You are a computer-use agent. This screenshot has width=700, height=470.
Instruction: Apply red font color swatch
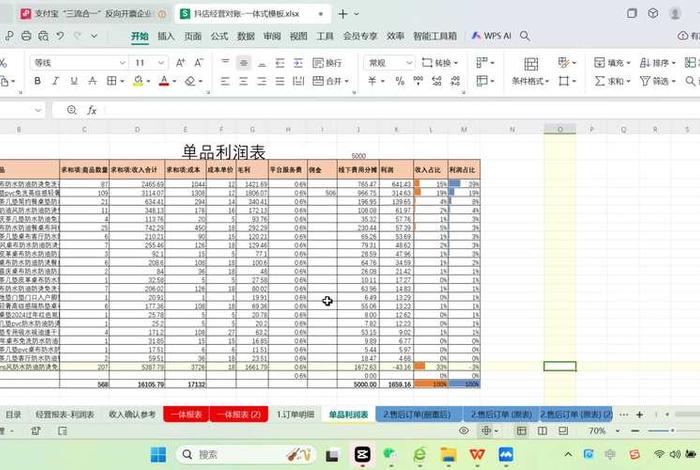click(164, 81)
